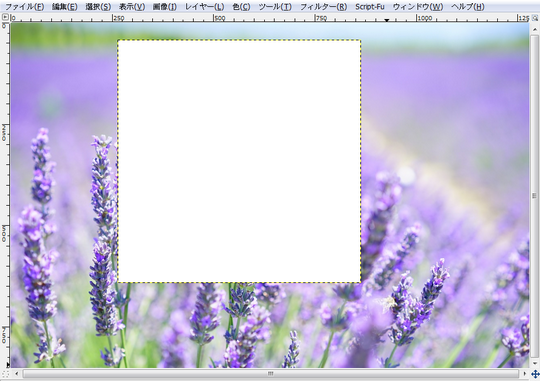The image size is (540, 381).
Task: Click vertical scrollbar down arrow
Action: click(534, 363)
